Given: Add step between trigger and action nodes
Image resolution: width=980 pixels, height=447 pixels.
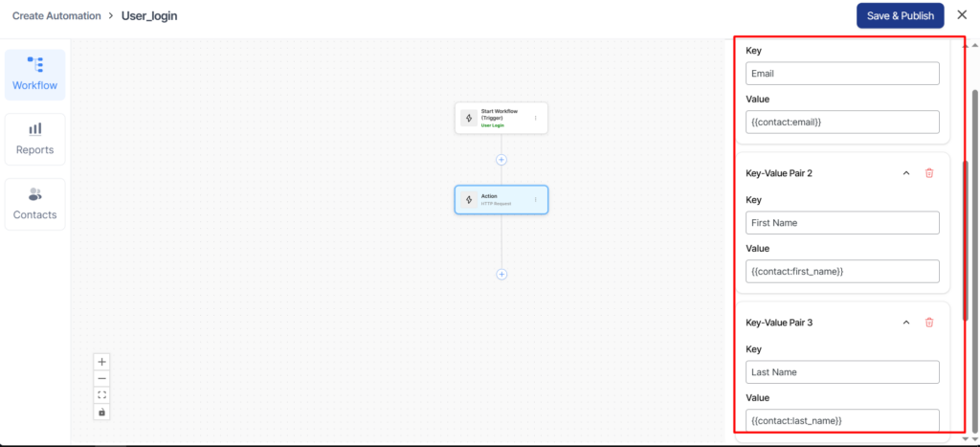Looking at the screenshot, I should [x=501, y=159].
